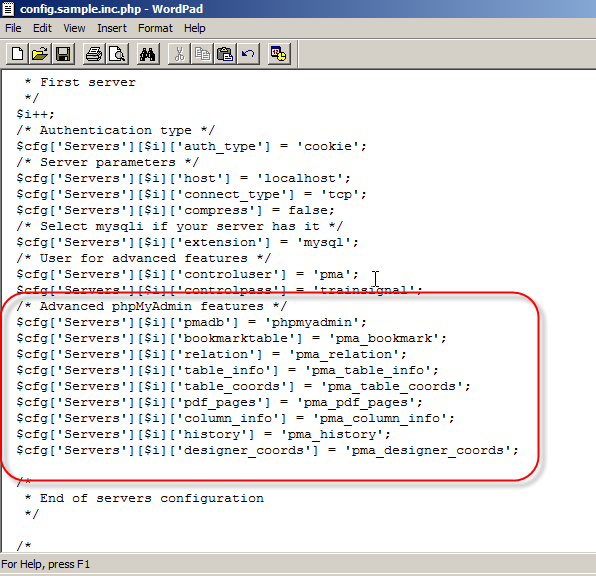Click the 'Server parameters' comment line
Viewport: 596px width, 576px height.
pyautogui.click(x=108, y=162)
